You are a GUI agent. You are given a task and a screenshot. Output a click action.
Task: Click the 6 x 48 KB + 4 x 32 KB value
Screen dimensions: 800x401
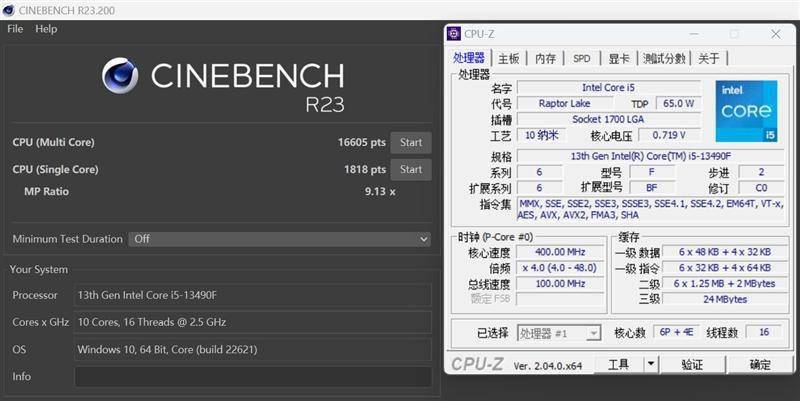[x=725, y=252]
